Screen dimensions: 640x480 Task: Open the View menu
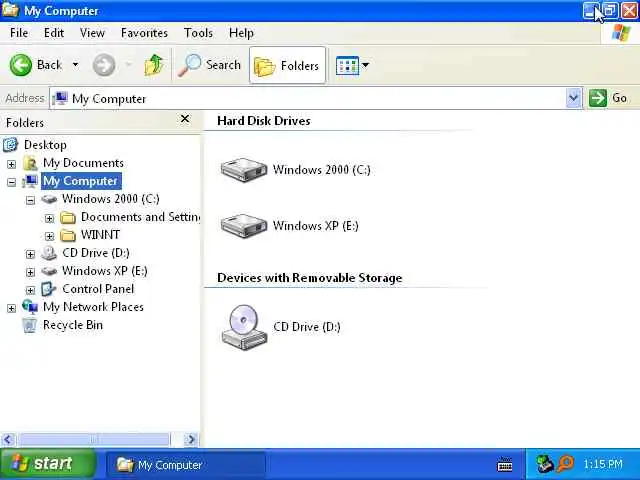pos(92,33)
